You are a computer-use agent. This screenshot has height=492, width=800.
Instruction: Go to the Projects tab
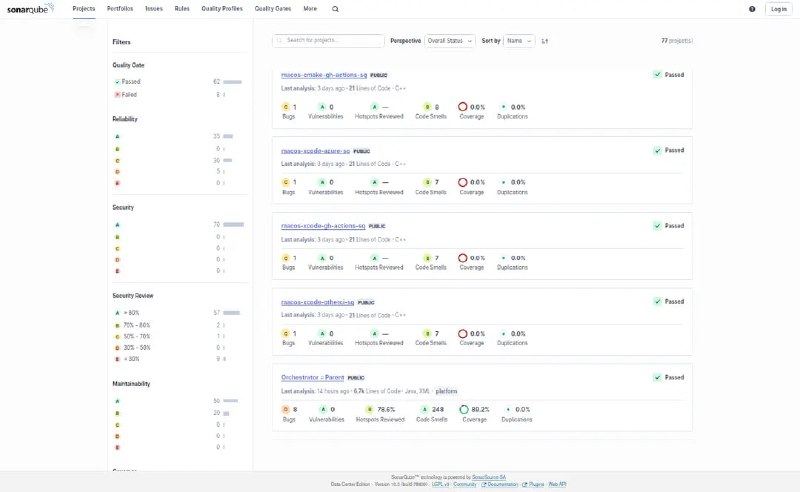84,9
